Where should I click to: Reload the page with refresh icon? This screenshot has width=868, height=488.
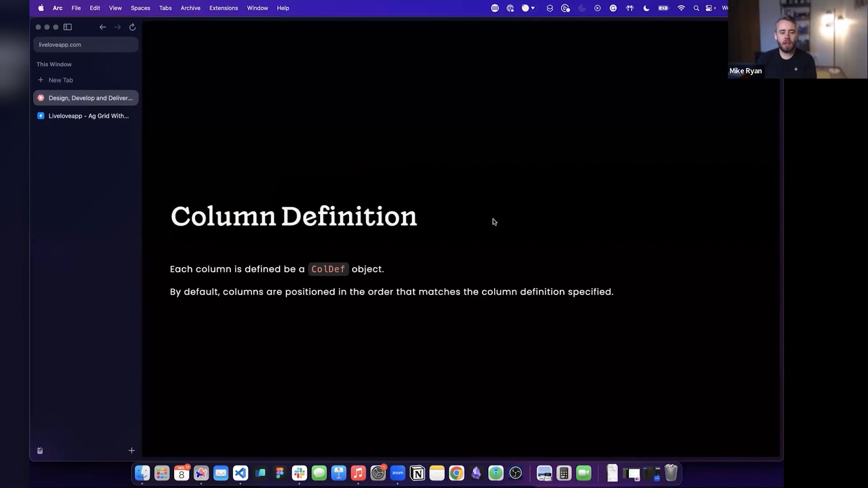click(132, 27)
